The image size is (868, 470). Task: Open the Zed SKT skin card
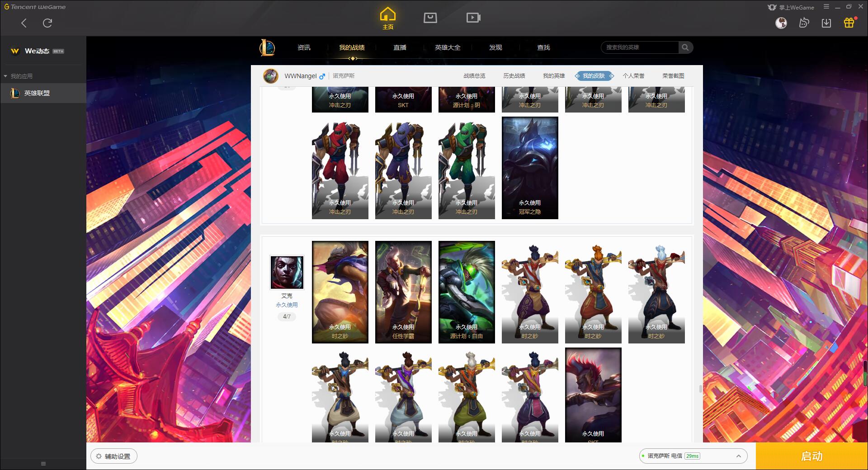pyautogui.click(x=403, y=99)
